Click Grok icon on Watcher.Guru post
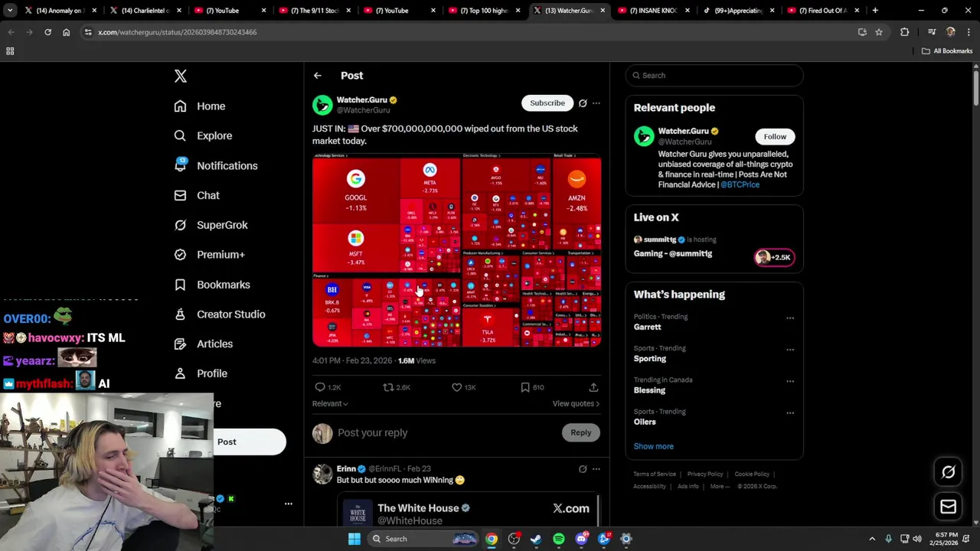The width and height of the screenshot is (980, 551). click(583, 103)
